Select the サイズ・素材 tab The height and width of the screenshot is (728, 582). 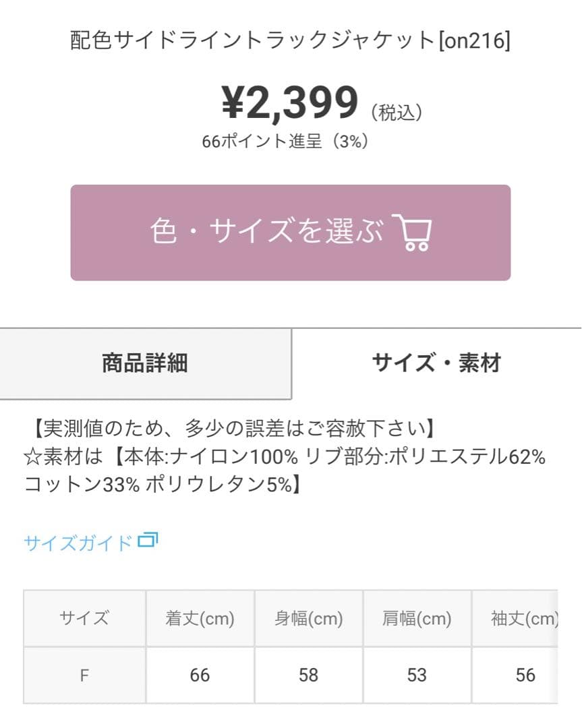(436, 363)
